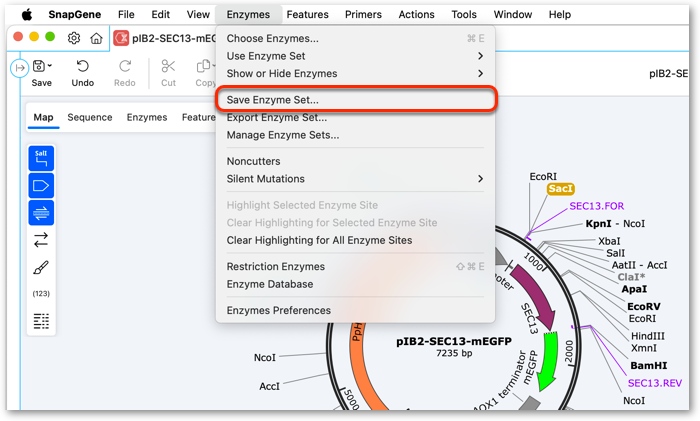Open the Tools menu
This screenshot has width=700, height=421.
point(464,15)
